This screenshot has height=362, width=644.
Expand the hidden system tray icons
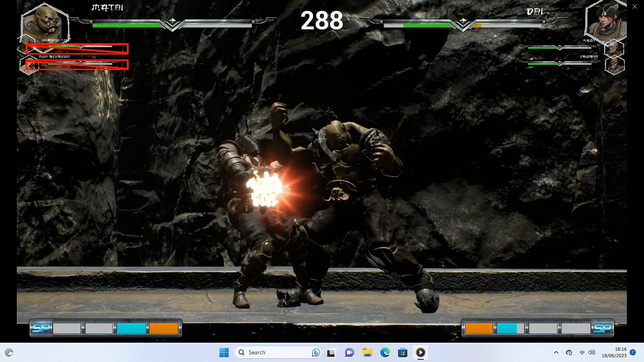pyautogui.click(x=556, y=352)
